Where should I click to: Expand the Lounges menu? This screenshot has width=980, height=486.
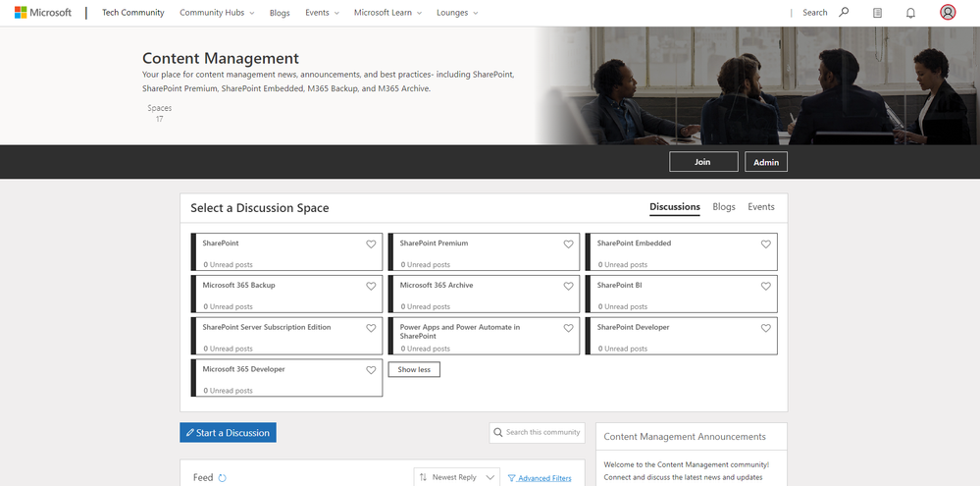coord(457,13)
